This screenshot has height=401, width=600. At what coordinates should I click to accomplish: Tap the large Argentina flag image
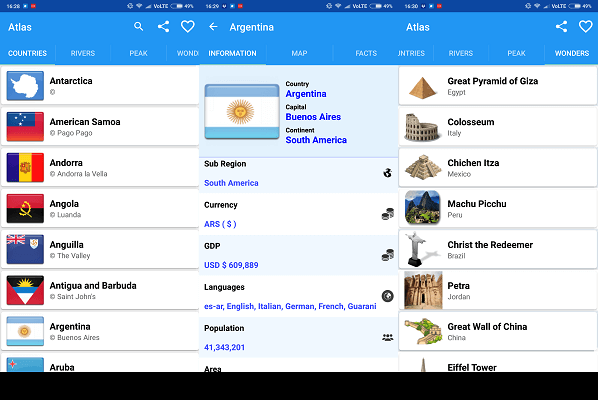242,112
